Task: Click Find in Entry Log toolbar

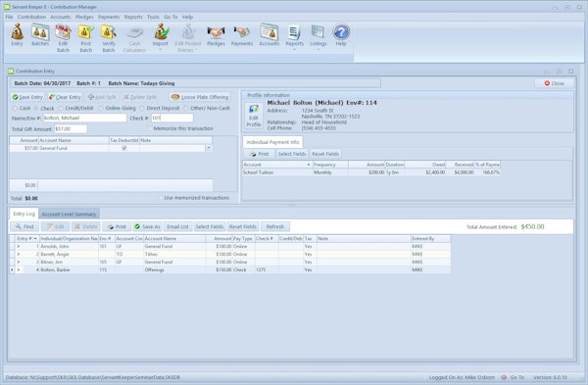Action: click(24, 226)
